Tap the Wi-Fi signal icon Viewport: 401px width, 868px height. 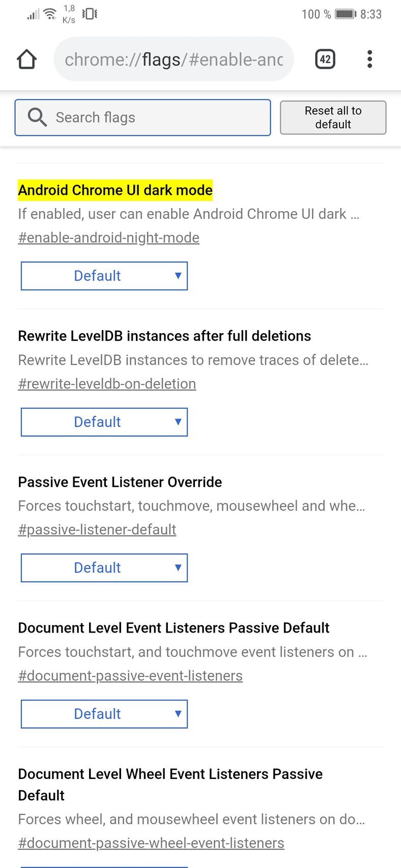(x=50, y=14)
